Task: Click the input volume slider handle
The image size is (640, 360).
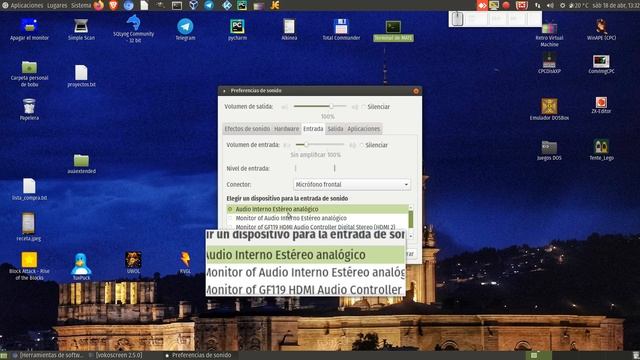Action: pyautogui.click(x=306, y=144)
